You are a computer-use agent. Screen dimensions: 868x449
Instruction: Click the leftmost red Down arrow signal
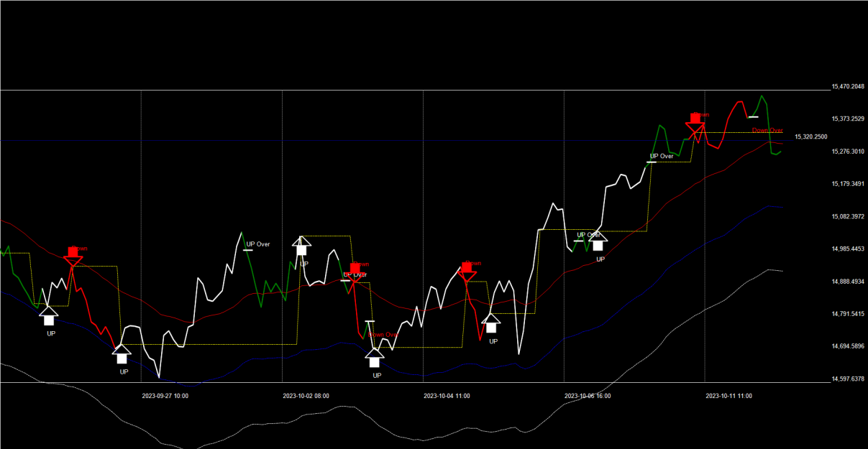pyautogui.click(x=73, y=256)
